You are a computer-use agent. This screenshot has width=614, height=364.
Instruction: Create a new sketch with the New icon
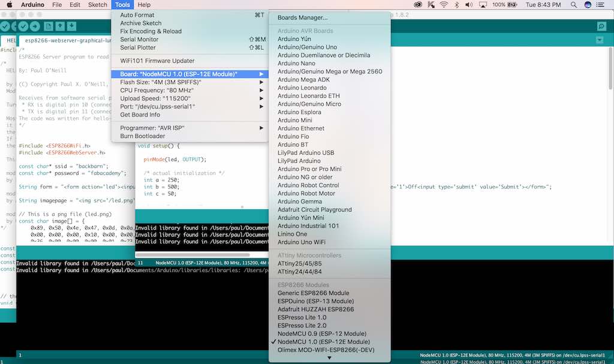pos(49,26)
